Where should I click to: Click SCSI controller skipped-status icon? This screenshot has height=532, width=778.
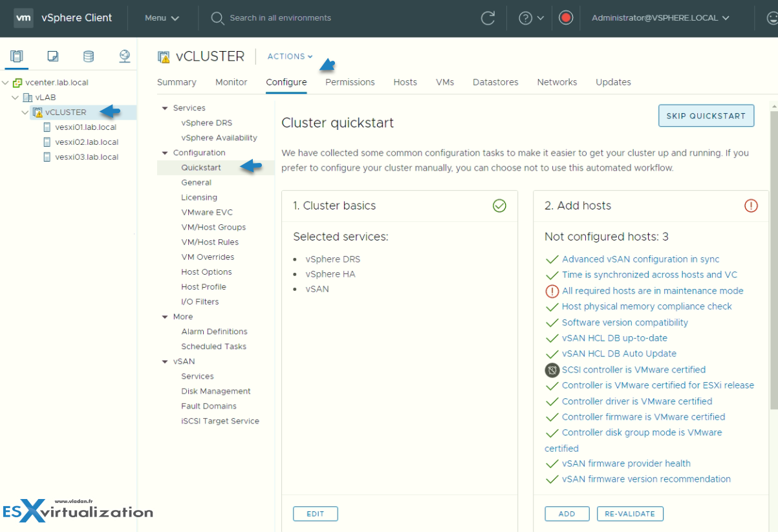[x=552, y=370]
